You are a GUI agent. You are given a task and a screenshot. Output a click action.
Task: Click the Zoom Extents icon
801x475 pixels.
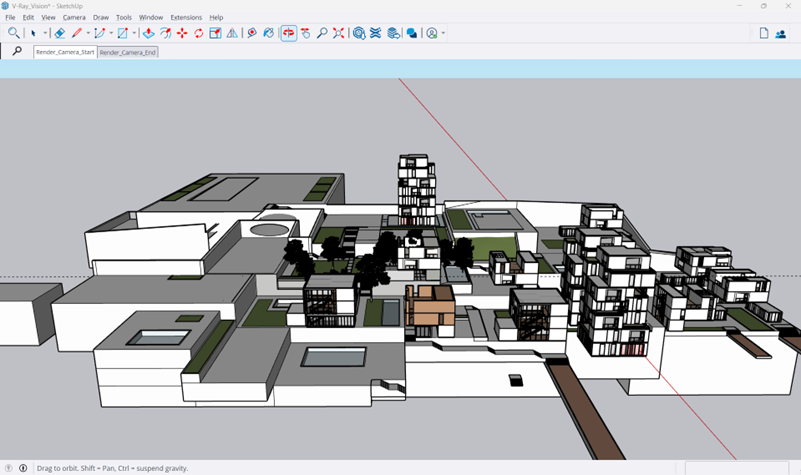[339, 33]
